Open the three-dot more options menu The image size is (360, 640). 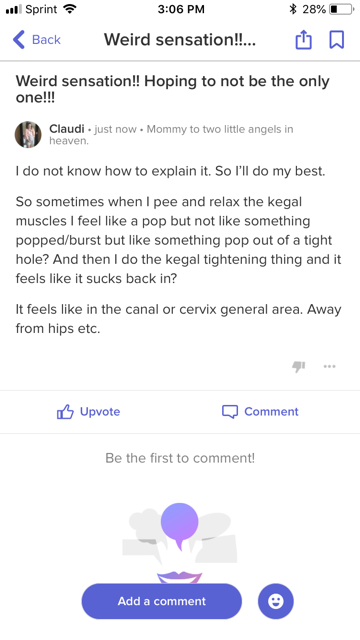[329, 366]
